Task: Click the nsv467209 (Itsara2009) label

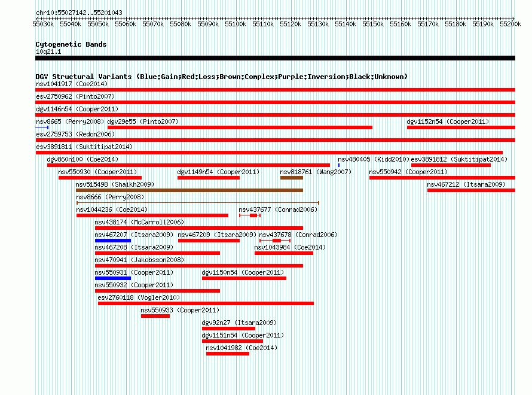Action: coord(217,235)
